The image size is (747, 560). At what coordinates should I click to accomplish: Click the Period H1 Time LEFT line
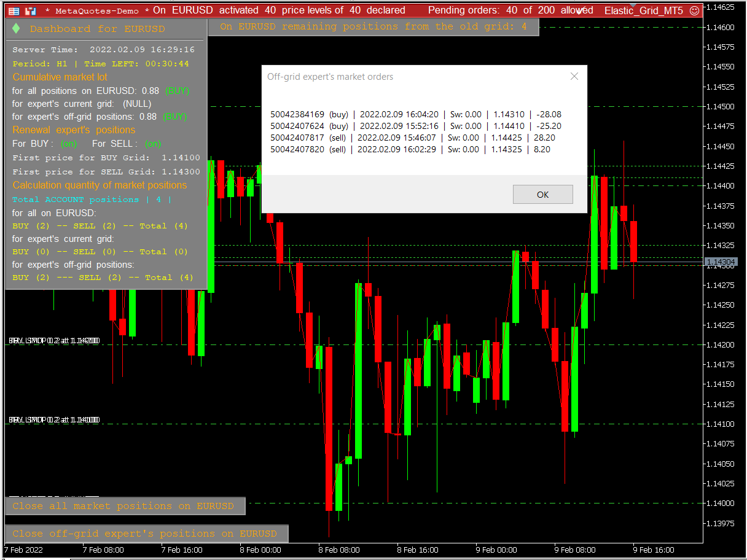pos(101,63)
